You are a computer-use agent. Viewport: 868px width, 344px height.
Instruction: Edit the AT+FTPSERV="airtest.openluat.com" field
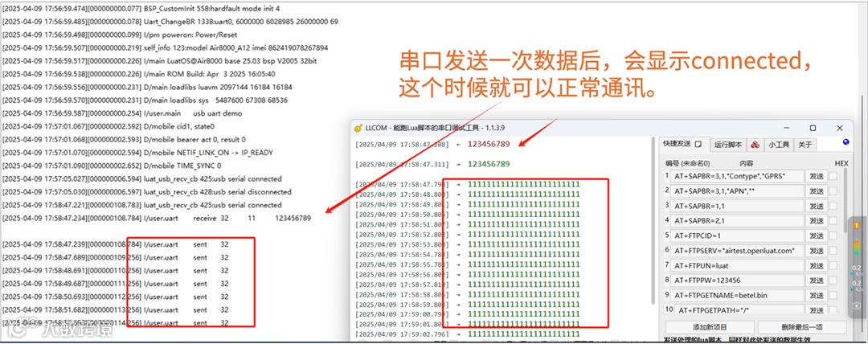tap(737, 251)
